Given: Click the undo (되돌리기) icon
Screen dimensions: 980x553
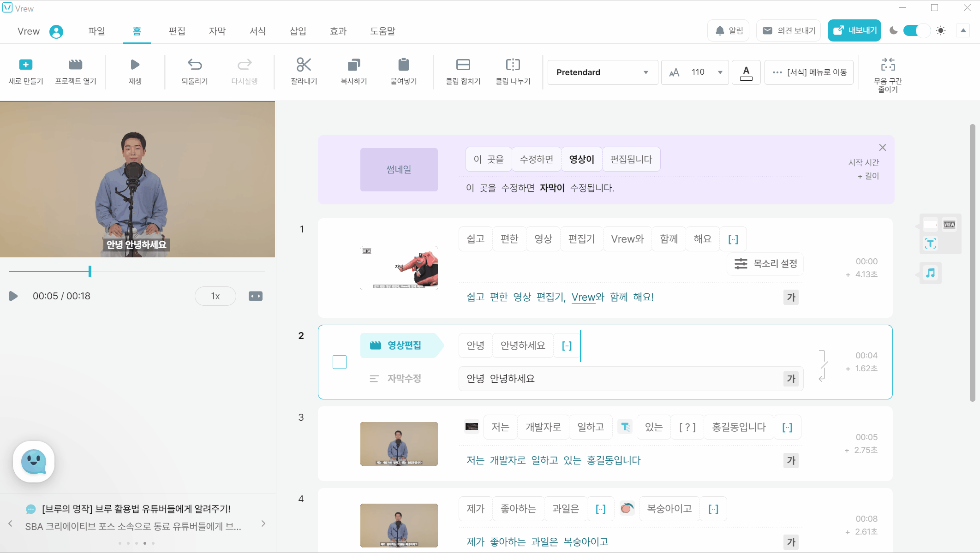Looking at the screenshot, I should [x=195, y=65].
